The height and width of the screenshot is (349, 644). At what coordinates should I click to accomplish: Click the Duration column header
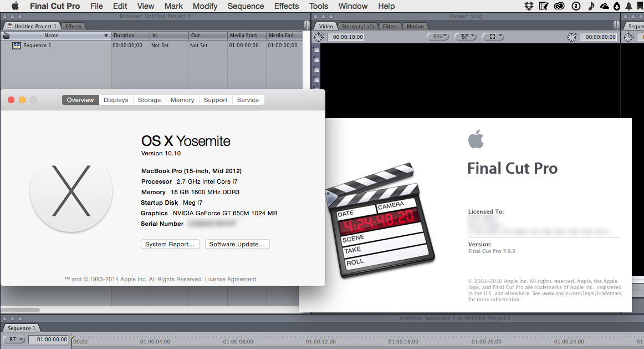point(130,36)
